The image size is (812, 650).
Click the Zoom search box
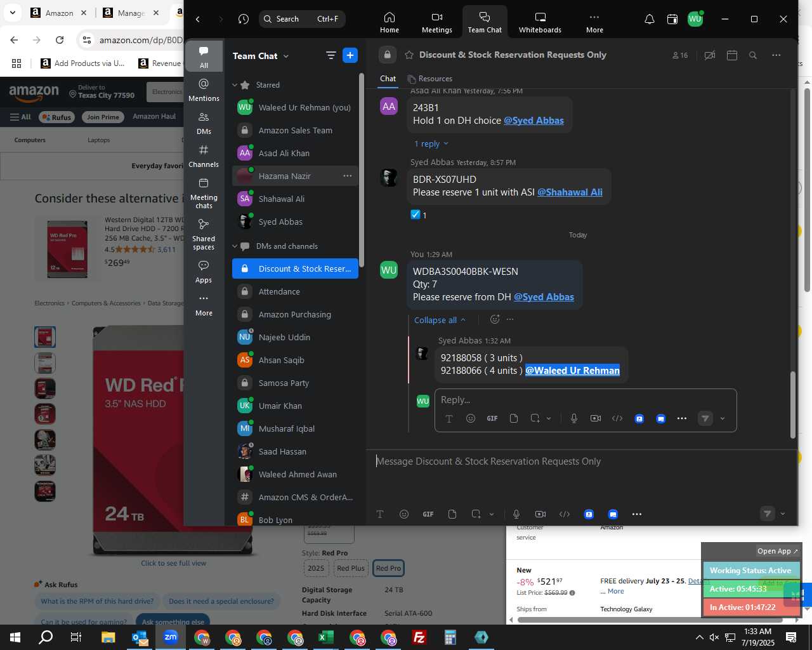302,19
